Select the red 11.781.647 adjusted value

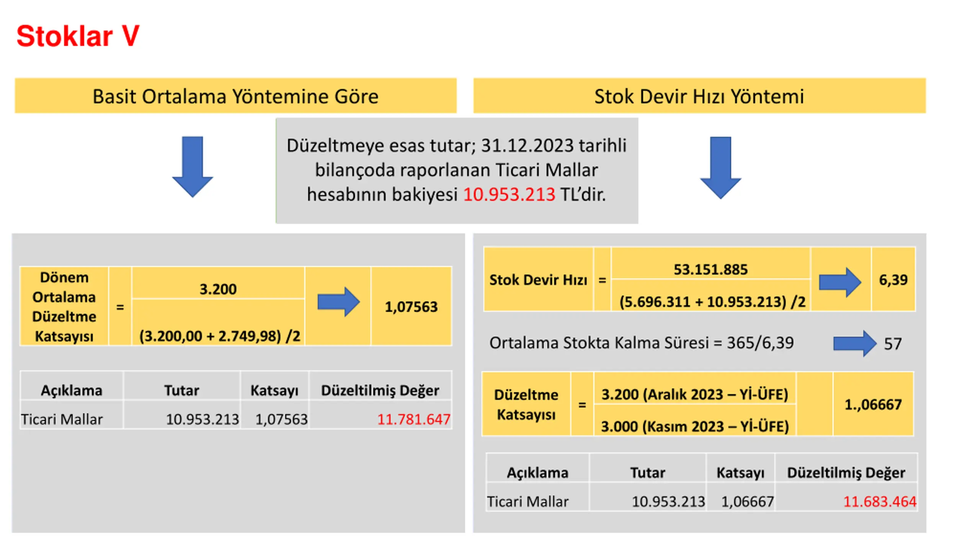[x=414, y=419]
